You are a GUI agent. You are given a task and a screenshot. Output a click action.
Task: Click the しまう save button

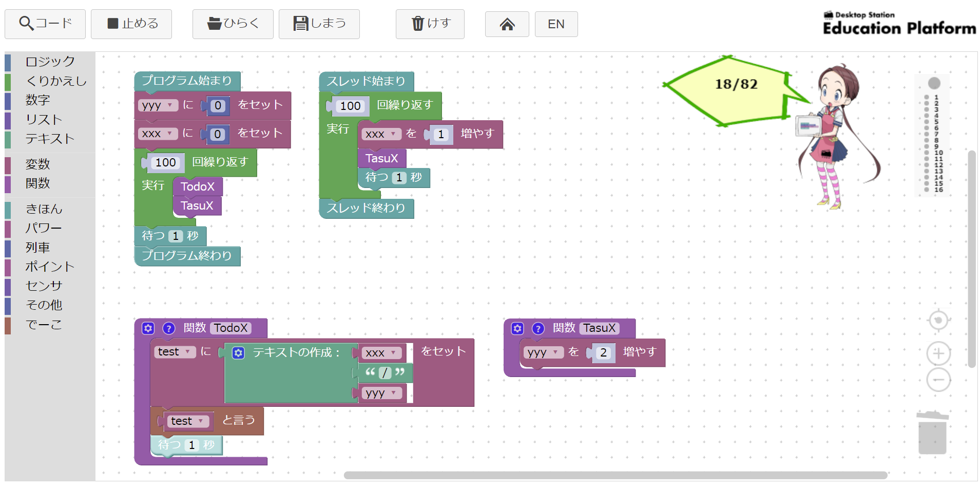[x=319, y=24]
